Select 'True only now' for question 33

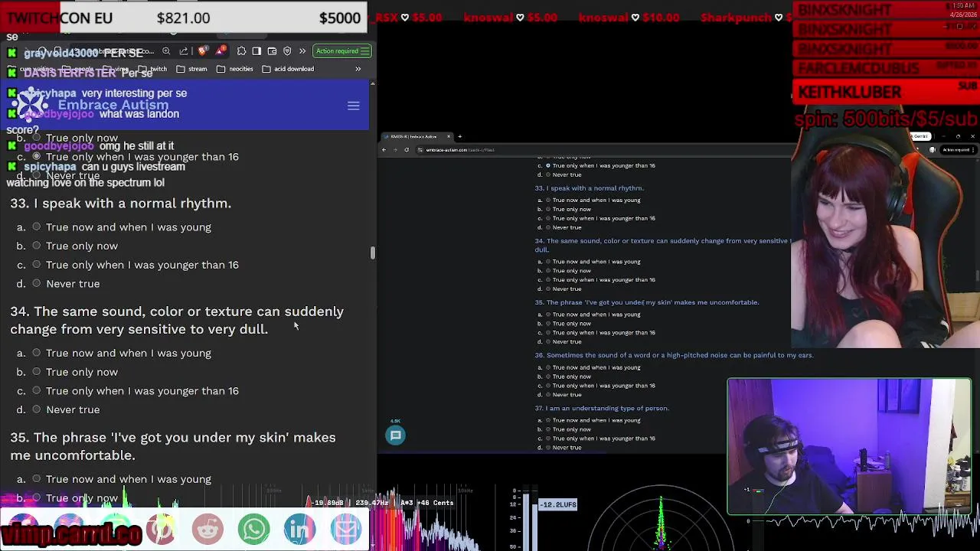(36, 246)
